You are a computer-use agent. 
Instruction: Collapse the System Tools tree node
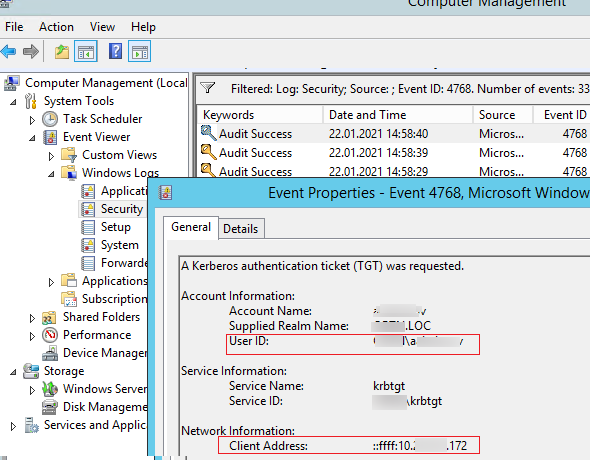(x=13, y=102)
